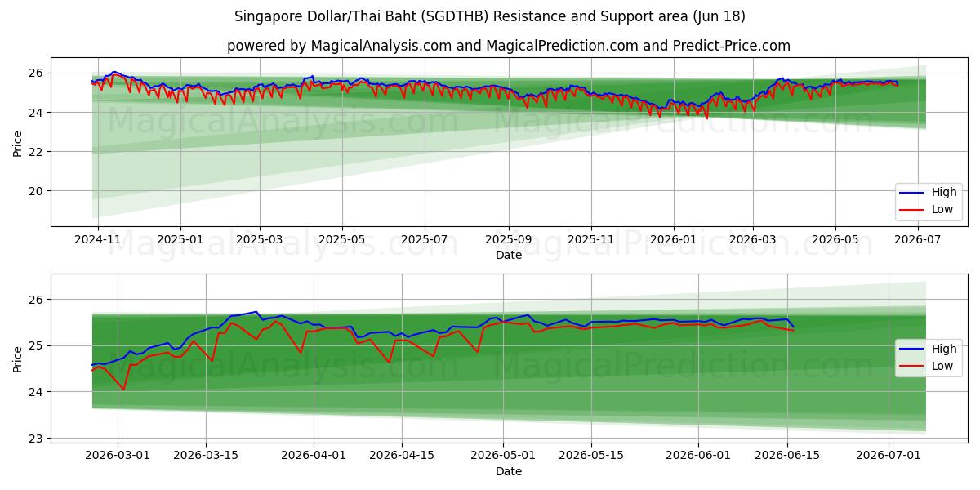
Task: Click the '2025-07' date tick label
Action: tap(424, 240)
